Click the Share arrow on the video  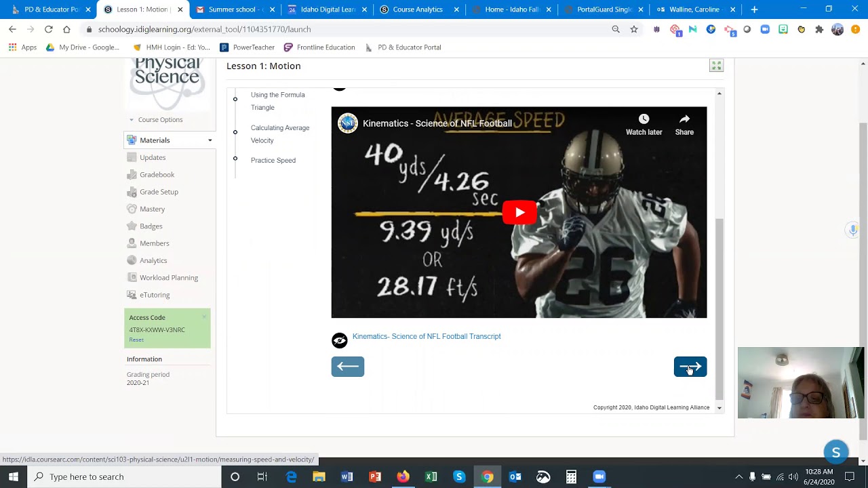pos(684,119)
